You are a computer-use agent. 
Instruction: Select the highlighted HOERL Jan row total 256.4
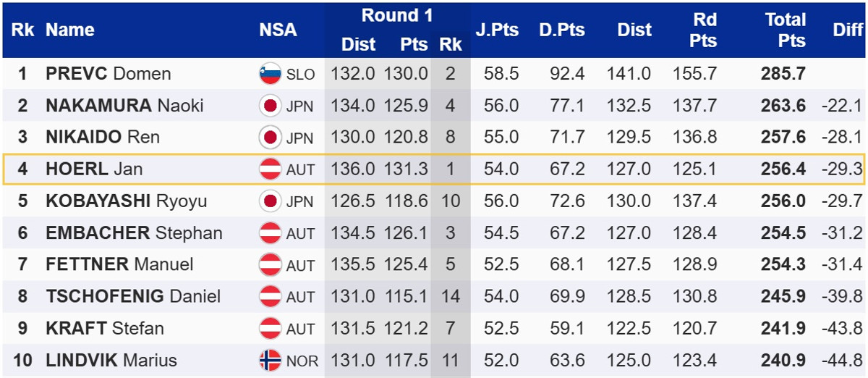pyautogui.click(x=783, y=169)
